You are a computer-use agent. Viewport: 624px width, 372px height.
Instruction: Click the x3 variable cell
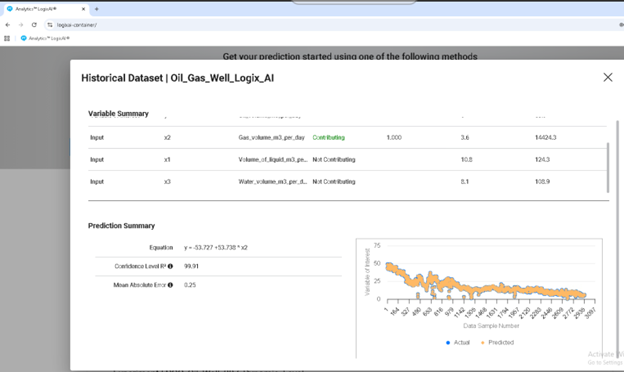[x=167, y=181]
